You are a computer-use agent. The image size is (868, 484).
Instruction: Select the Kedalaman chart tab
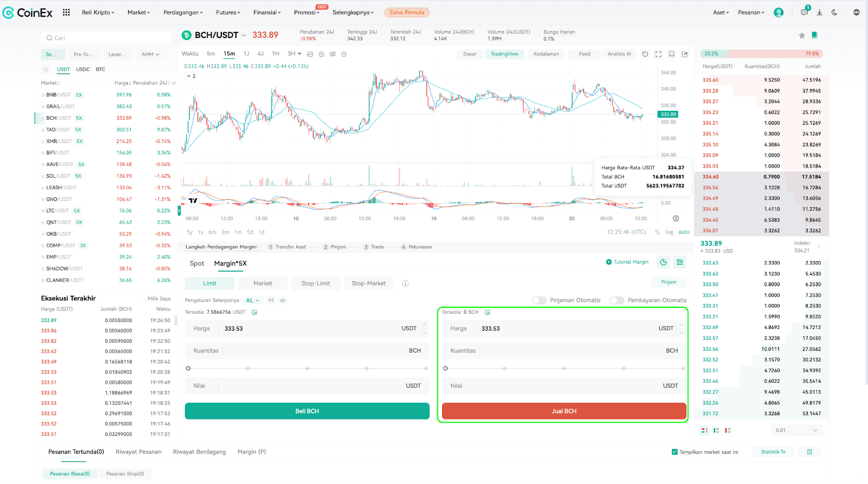[546, 54]
